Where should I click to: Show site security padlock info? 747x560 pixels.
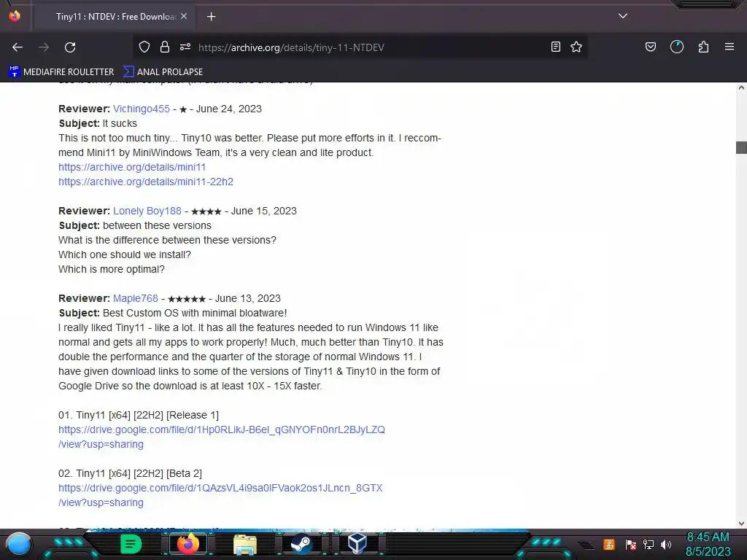point(165,47)
